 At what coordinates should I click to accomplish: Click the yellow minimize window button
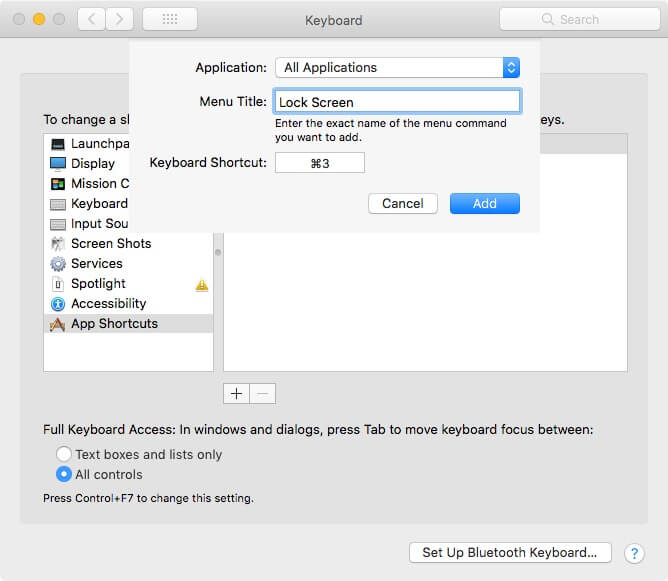pyautogui.click(x=39, y=19)
